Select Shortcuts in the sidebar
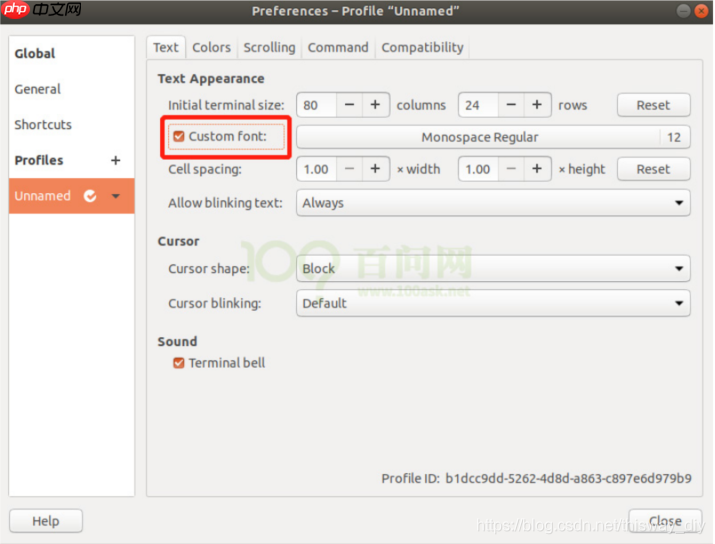This screenshot has height=544, width=715. 43,124
